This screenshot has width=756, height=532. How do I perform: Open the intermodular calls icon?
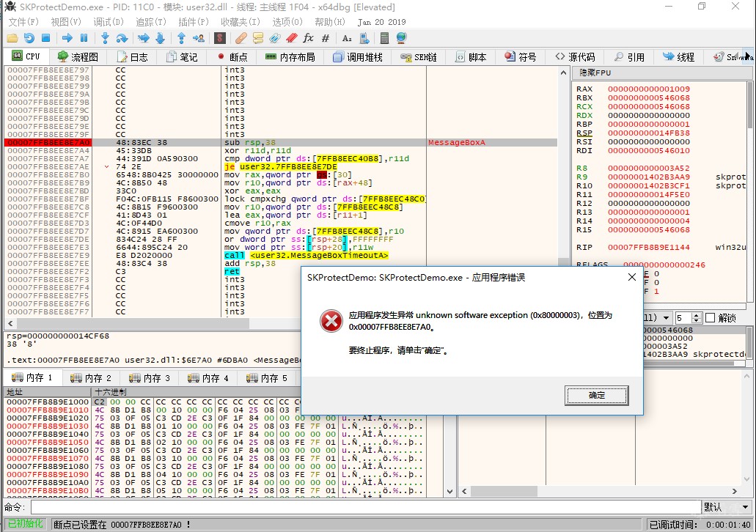click(364, 38)
